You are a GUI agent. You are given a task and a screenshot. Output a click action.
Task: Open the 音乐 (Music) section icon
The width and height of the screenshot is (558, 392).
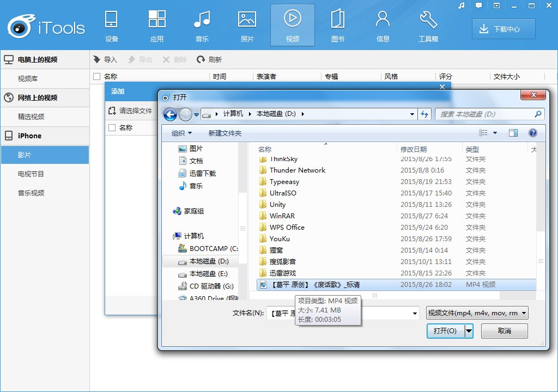(x=202, y=20)
